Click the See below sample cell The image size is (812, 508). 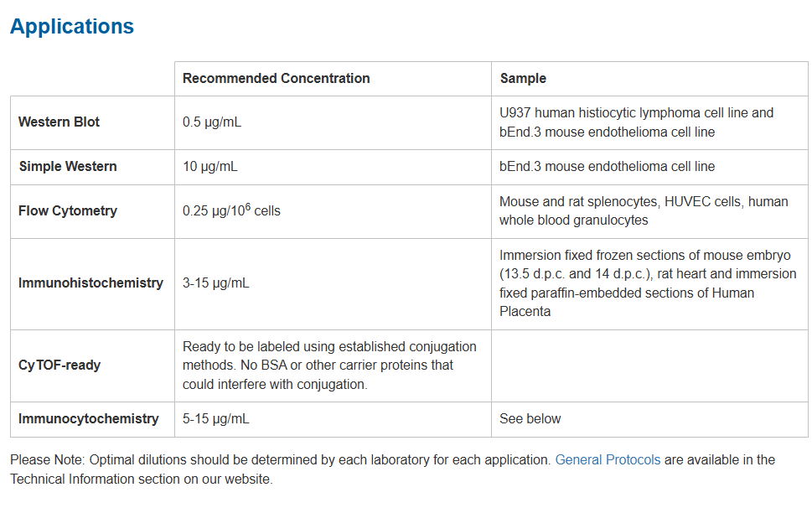click(530, 419)
